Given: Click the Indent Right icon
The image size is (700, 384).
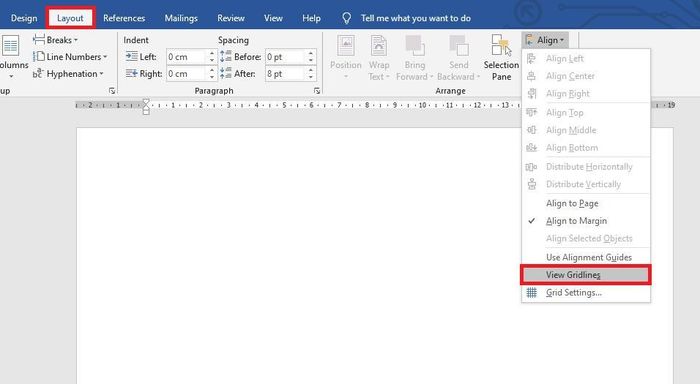Looking at the screenshot, I should click(x=132, y=73).
